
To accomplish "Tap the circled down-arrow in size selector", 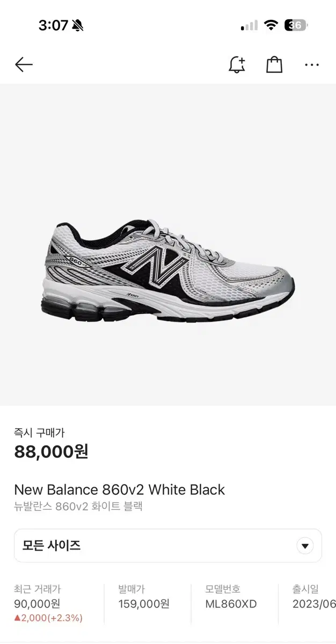I will pyautogui.click(x=305, y=546).
